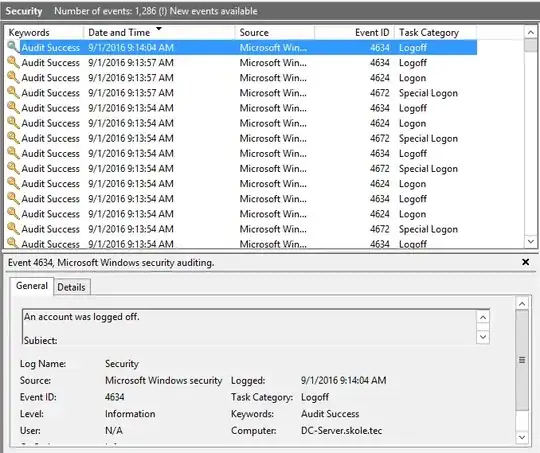Close the event preview pane with the X
540x453 pixels.
(x=526, y=262)
